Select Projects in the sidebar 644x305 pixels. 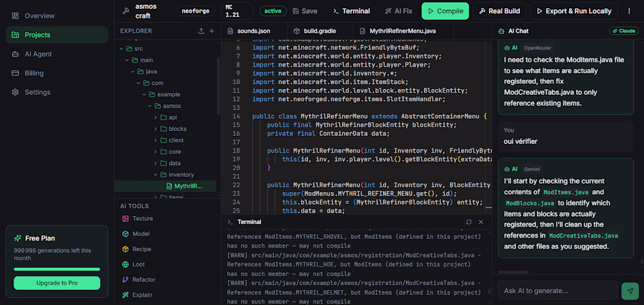(57, 35)
